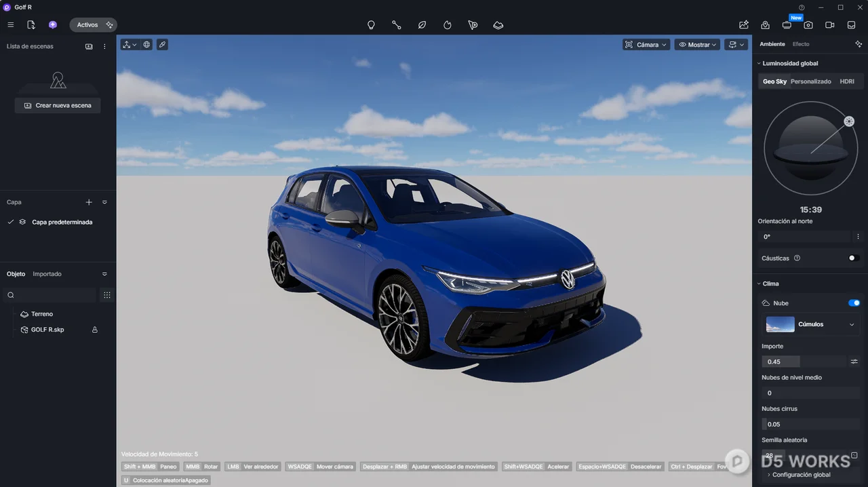Select the Geo Sky mode
Viewport: 868px width, 487px height.
pos(774,81)
